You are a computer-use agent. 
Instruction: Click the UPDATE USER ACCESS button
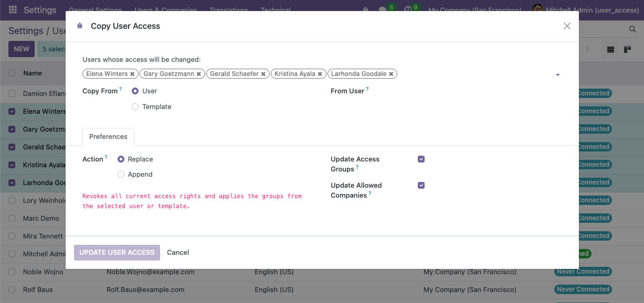(117, 252)
